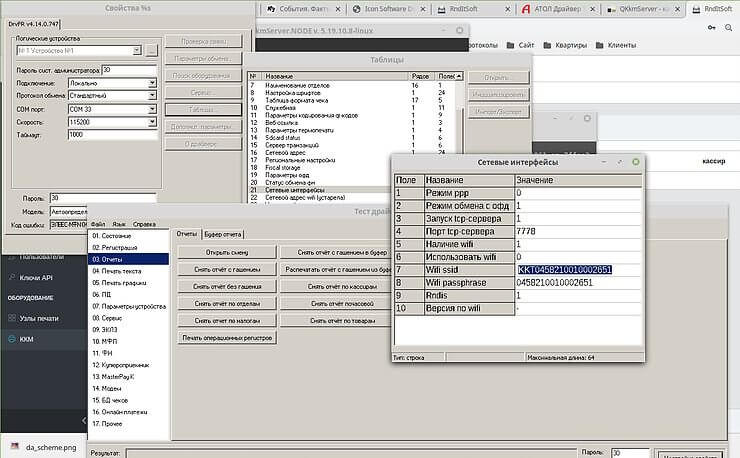
Task: Maximize the Сетевые интерфейсы window via green button
Action: pyautogui.click(x=636, y=162)
